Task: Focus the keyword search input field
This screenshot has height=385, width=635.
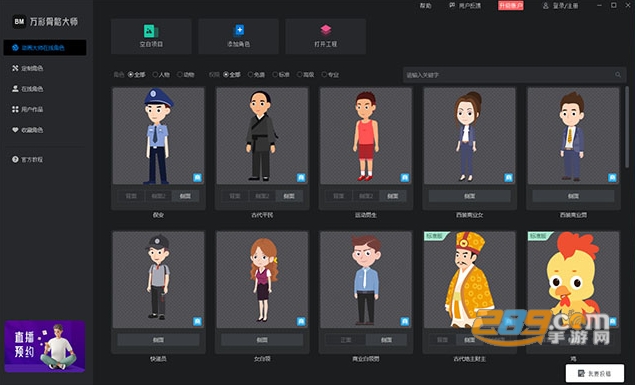Action: point(509,75)
